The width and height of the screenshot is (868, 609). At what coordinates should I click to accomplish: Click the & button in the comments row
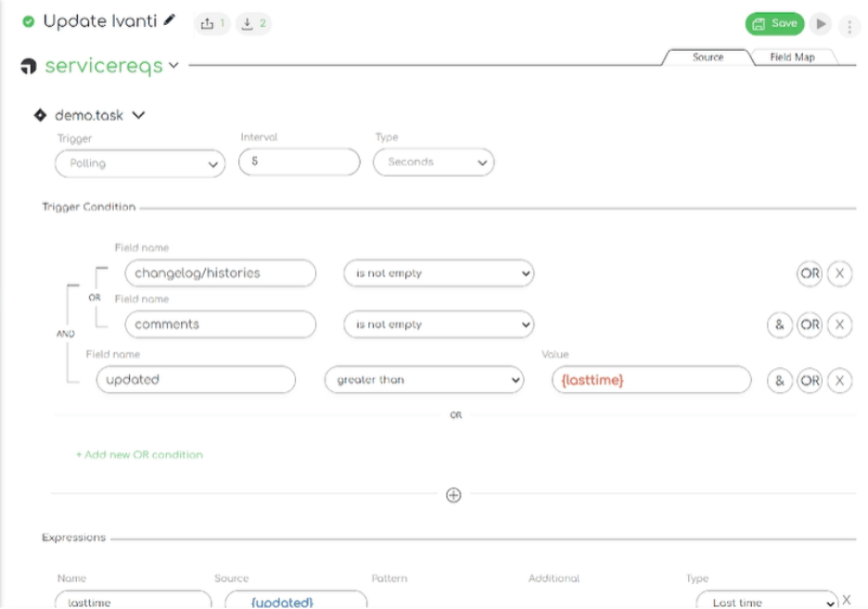pos(780,324)
